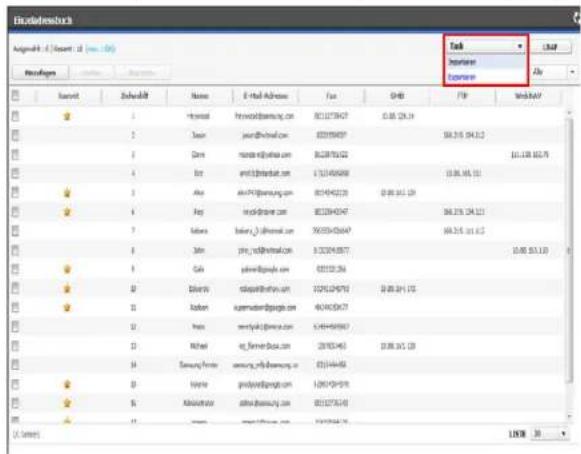Click the name cell "Barbara"
This screenshot has height=454, width=581.
coord(199,231)
